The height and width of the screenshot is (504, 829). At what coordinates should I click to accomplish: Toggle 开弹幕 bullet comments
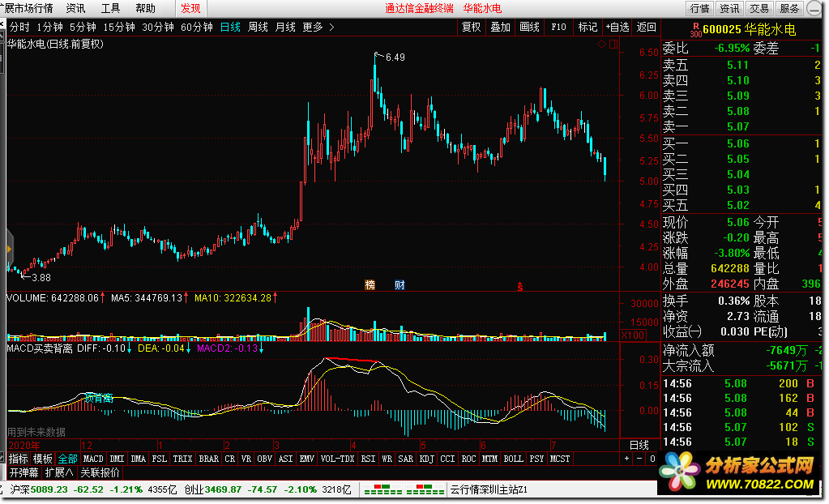24,472
